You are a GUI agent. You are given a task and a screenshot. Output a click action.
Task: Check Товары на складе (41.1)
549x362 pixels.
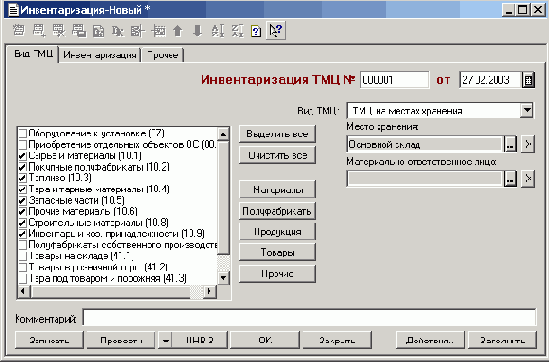(x=23, y=256)
